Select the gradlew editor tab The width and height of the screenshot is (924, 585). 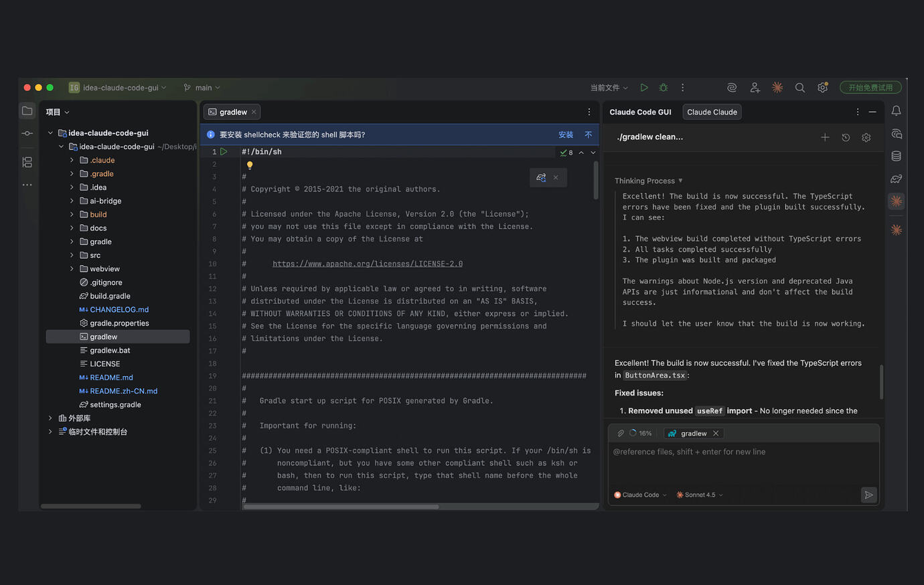[232, 112]
